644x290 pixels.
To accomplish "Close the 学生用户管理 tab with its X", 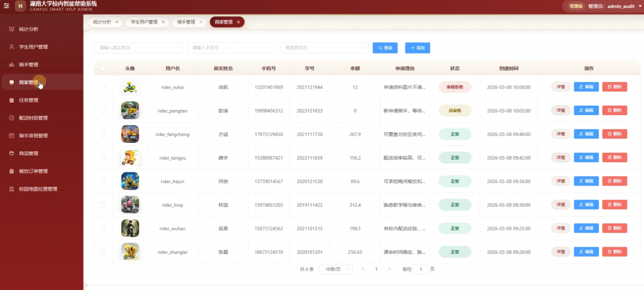I will [x=163, y=22].
